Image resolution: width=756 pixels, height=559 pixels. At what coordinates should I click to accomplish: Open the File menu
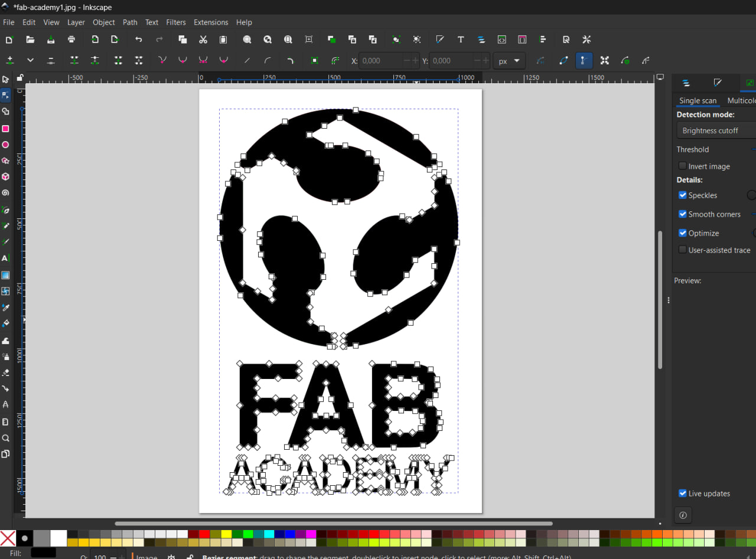click(8, 22)
